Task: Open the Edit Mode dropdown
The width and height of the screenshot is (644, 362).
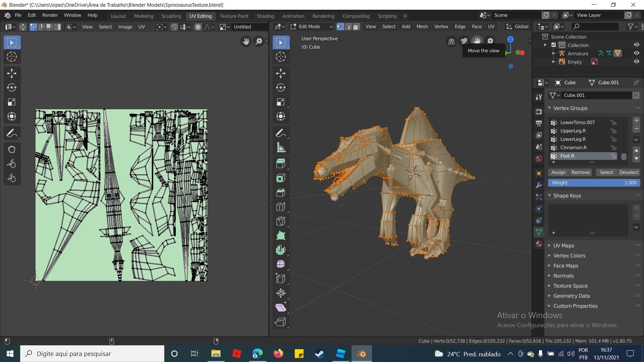Action: (x=311, y=26)
